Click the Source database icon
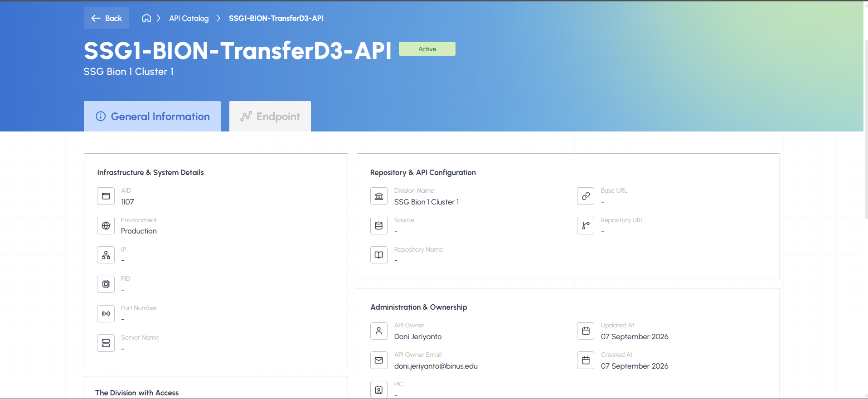Image resolution: width=868 pixels, height=399 pixels. [379, 225]
